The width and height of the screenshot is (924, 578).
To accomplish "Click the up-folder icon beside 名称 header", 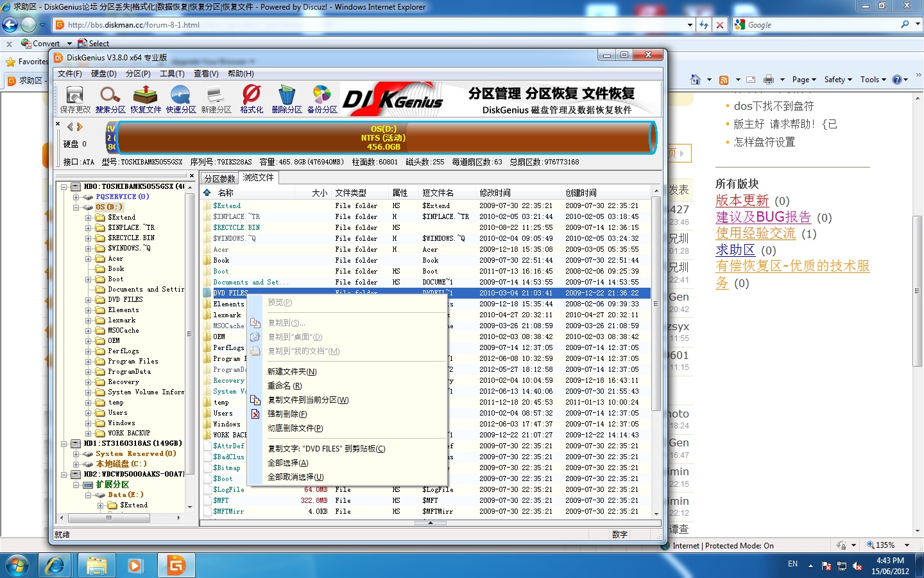I will [x=207, y=192].
